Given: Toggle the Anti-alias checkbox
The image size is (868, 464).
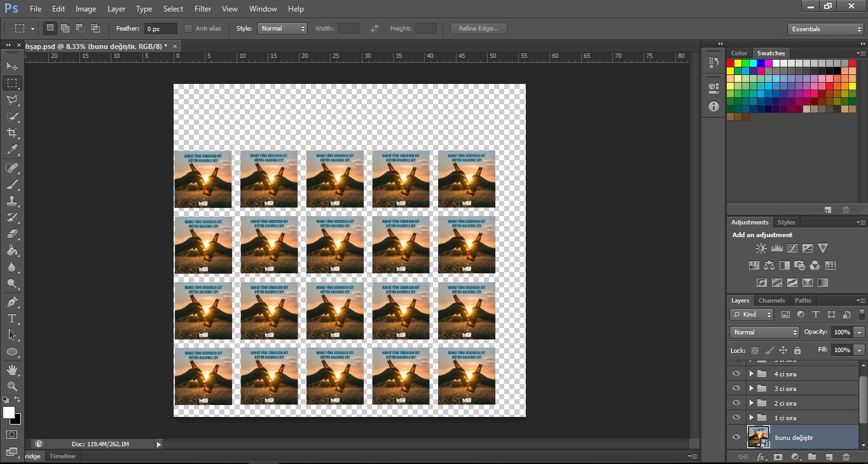Looking at the screenshot, I should click(x=188, y=29).
